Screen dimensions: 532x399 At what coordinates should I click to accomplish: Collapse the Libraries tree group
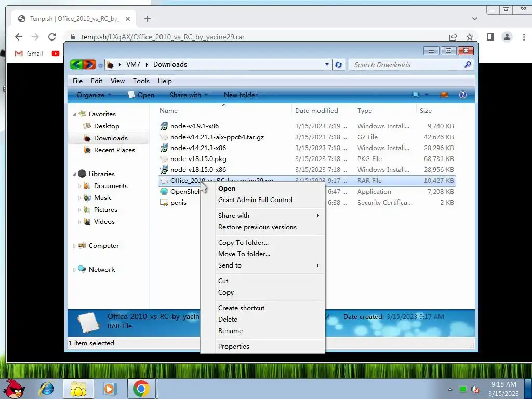(74, 174)
